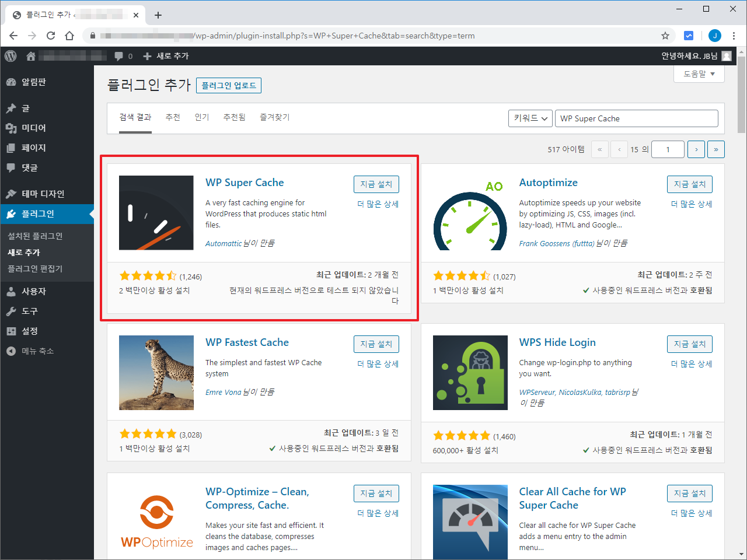Open 사용자 users menu in sidebar
Screen dimensions: 747x560
coord(47,292)
